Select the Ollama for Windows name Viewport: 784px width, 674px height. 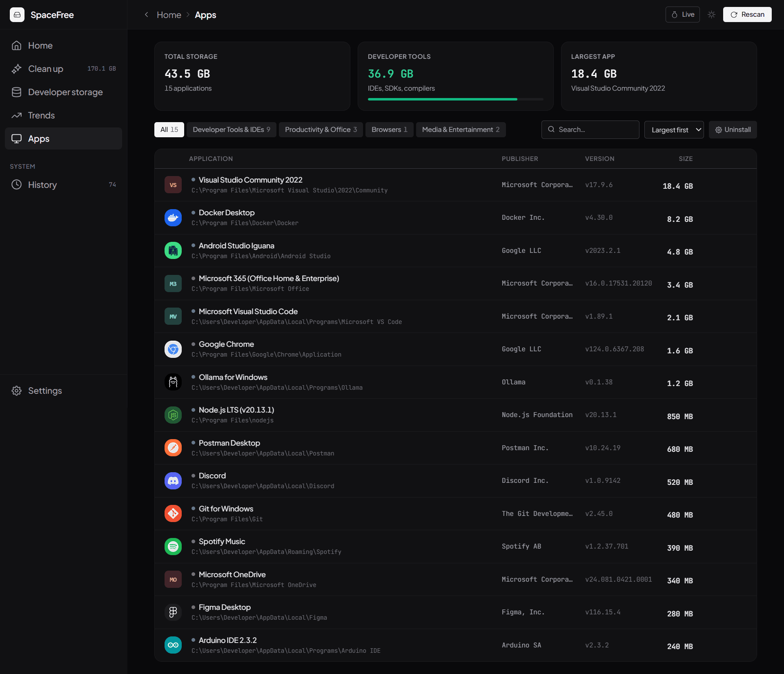pyautogui.click(x=233, y=377)
